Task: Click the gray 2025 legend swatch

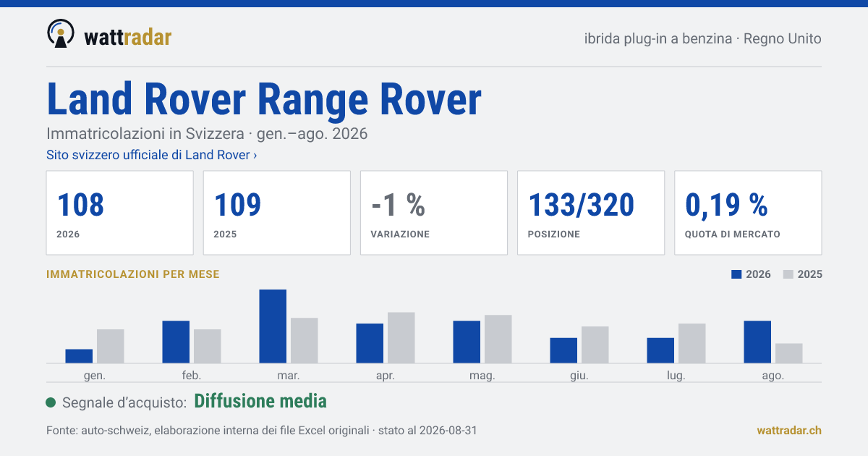Action: tap(789, 274)
